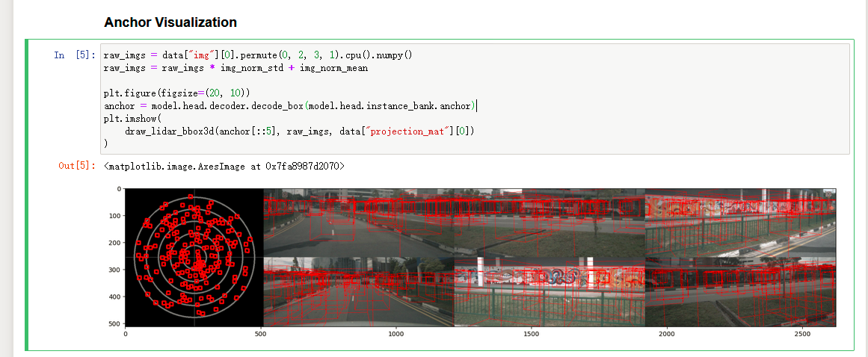Select the In [5] cell prompt
Viewport: 868px width, 357px height.
pos(75,55)
